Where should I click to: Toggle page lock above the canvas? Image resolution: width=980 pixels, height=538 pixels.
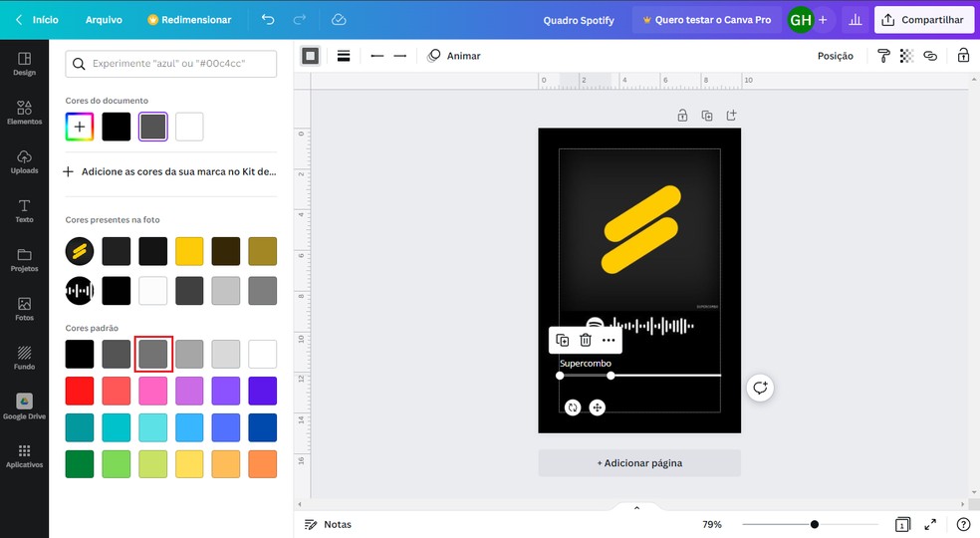tap(682, 116)
